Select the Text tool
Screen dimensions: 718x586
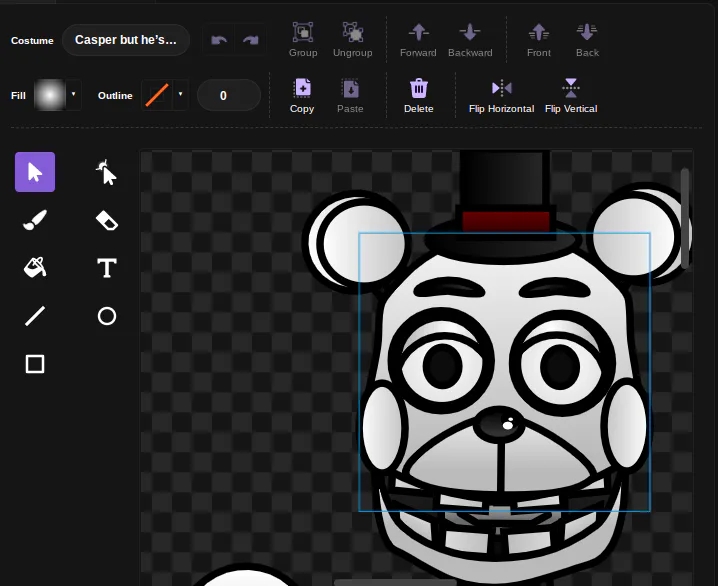107,268
